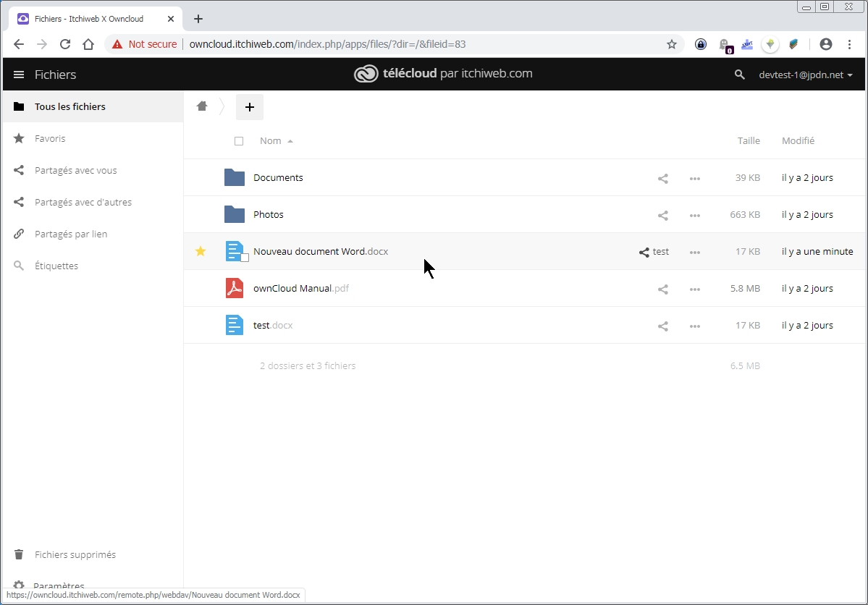Open Partagés par lien
Image resolution: width=868 pixels, height=605 pixels.
coord(93,234)
